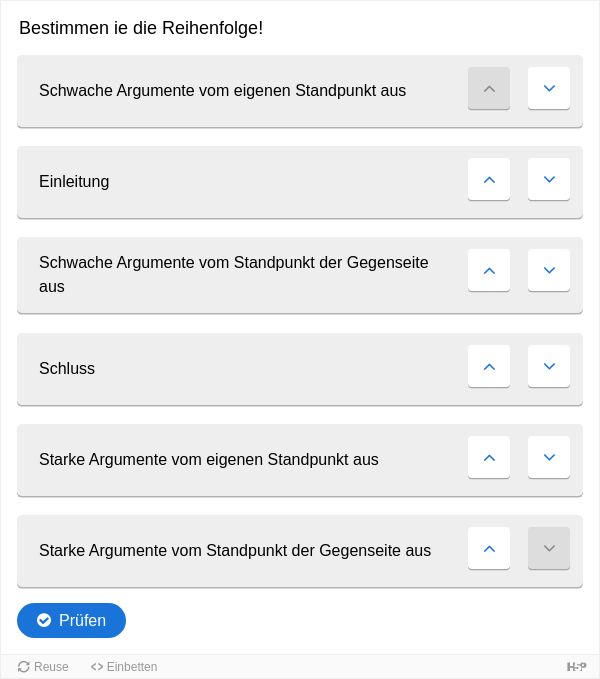Click disabled down arrow on last item
The height and width of the screenshot is (679, 600).
pyautogui.click(x=549, y=548)
